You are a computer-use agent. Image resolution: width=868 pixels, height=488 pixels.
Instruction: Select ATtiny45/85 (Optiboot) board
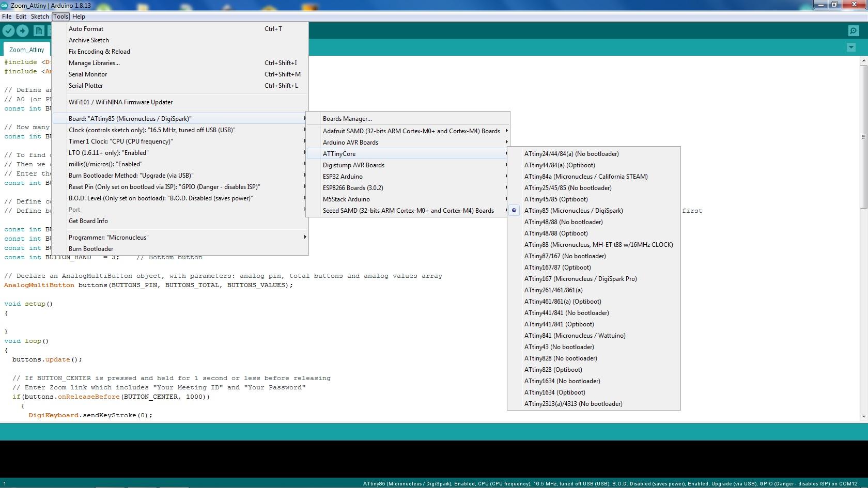tap(594, 199)
